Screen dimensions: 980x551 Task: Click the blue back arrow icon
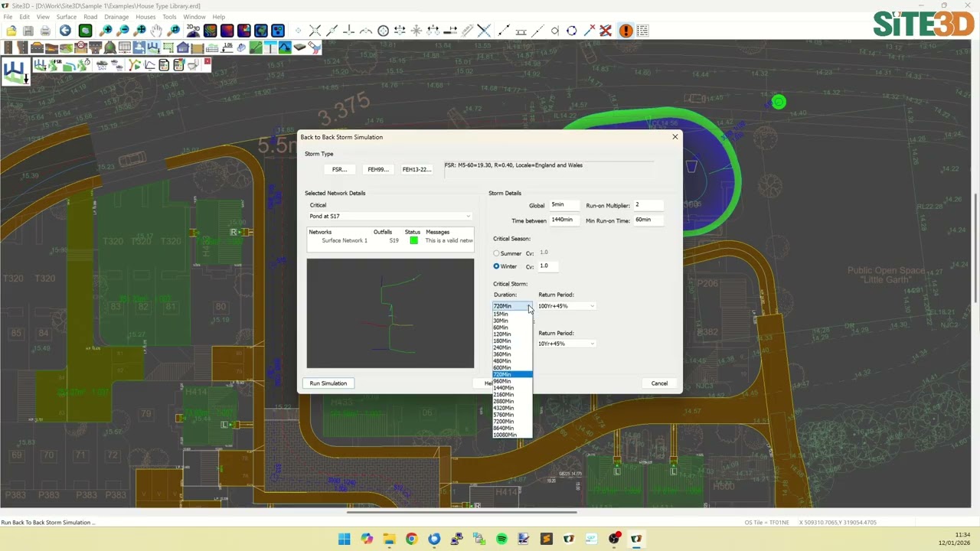pos(65,31)
